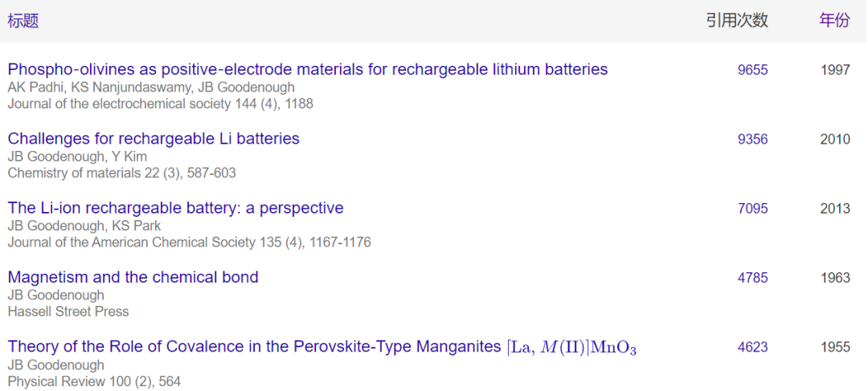The width and height of the screenshot is (868, 391).
Task: Click the 1997 year value
Action: [x=835, y=70]
